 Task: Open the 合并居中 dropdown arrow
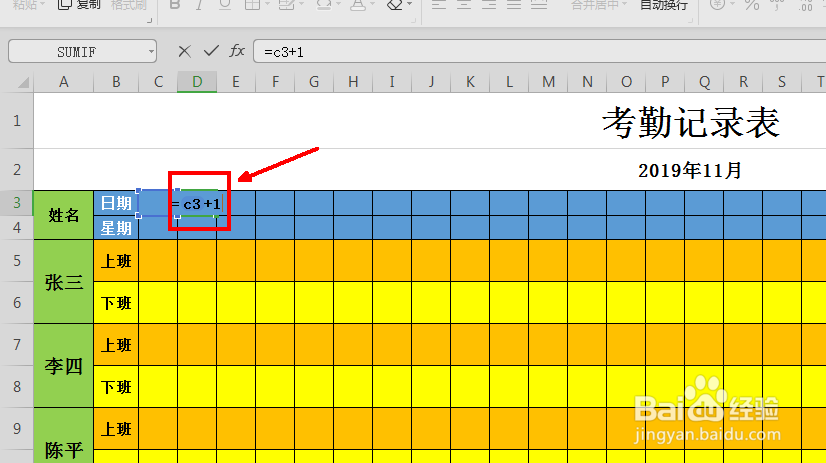[624, 4]
